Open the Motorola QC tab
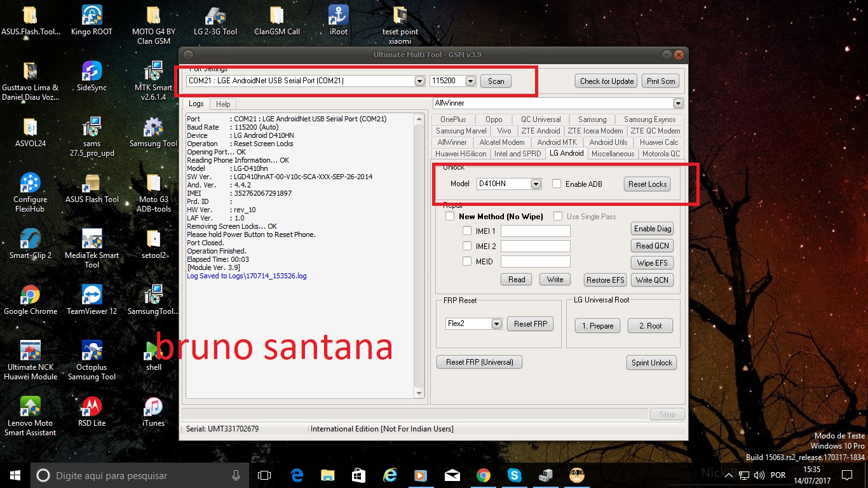 point(661,154)
